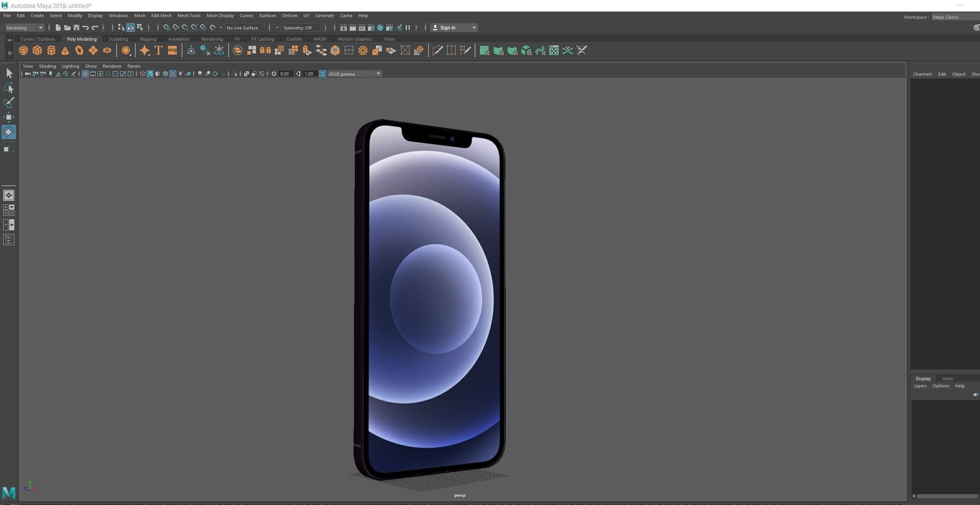
Task: Toggle the color management ON button
Action: click(323, 74)
